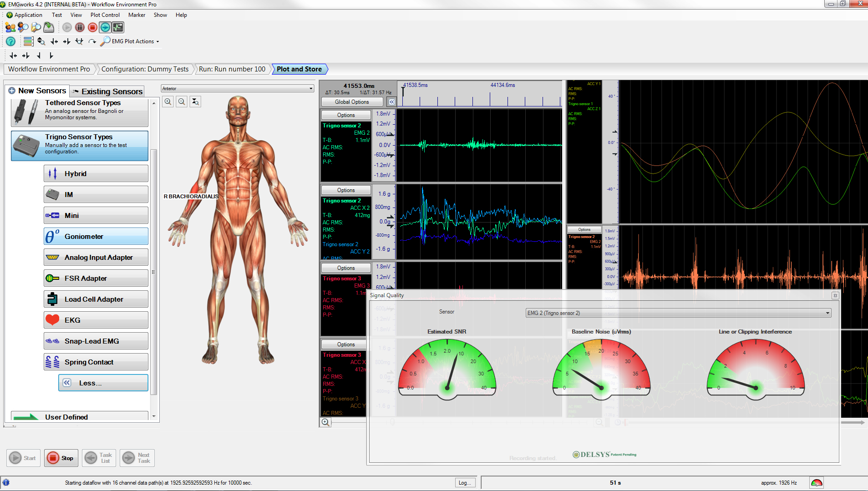
Task: Click the signal quality gauge icon in status bar
Action: point(817,483)
